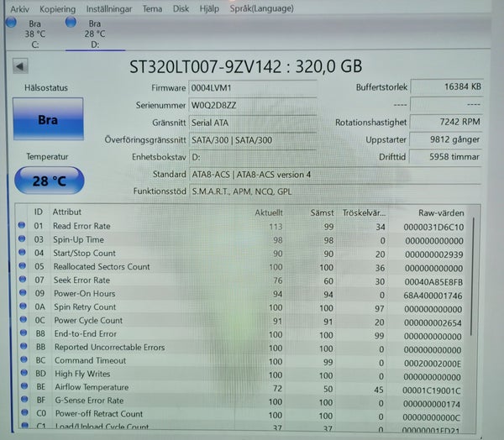Open the Tema menu
This screenshot has height=440, width=504.
coord(152,8)
